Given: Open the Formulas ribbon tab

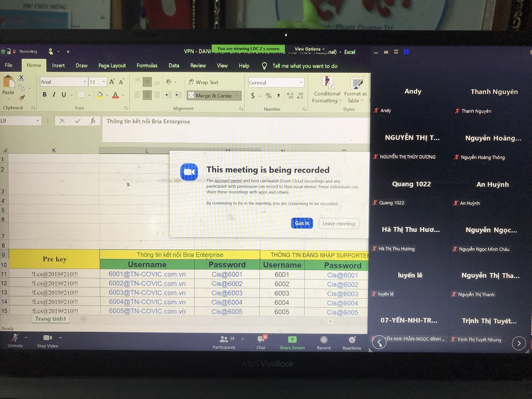Looking at the screenshot, I should click(147, 66).
